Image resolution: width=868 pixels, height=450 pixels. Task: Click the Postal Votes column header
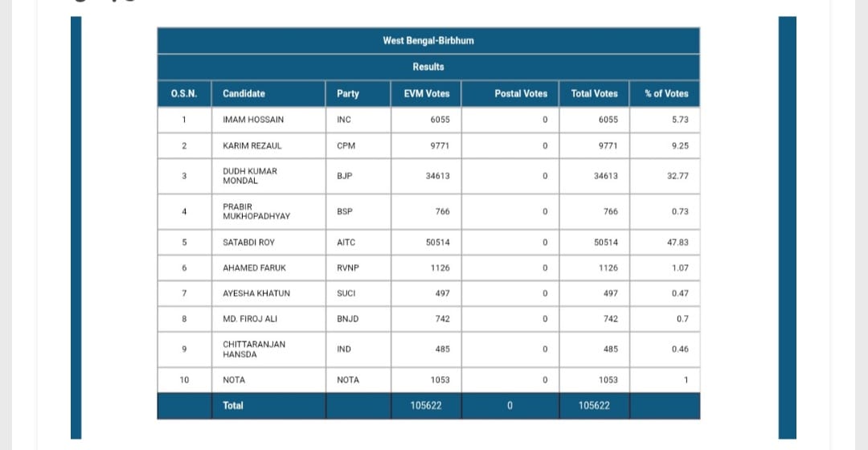pos(510,93)
